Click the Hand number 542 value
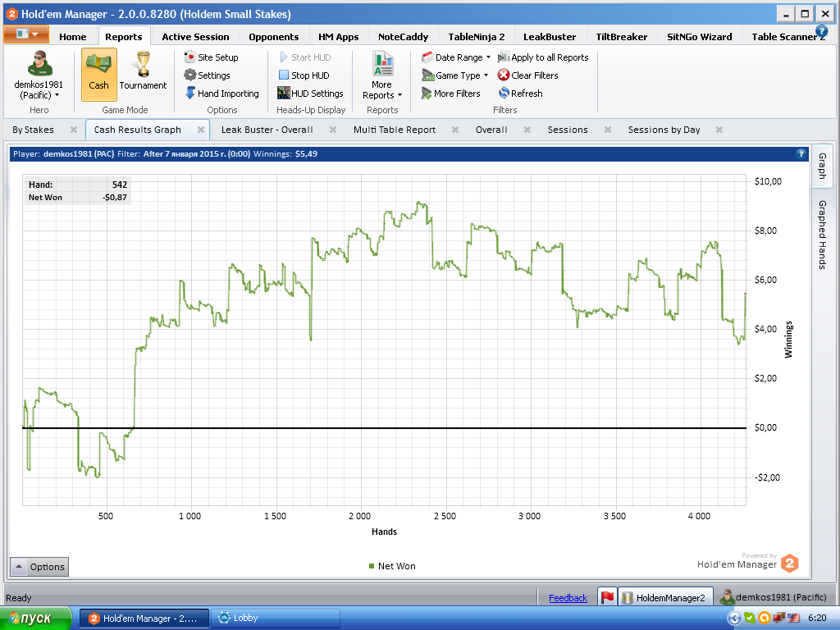Viewport: 840px width, 630px height. coord(120,185)
